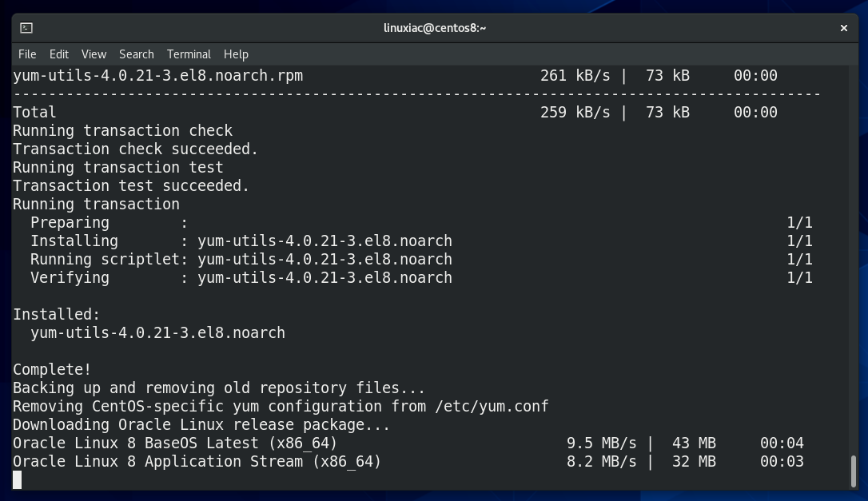The width and height of the screenshot is (868, 501).
Task: Click the yum-utils-4.0.21-3.el8.noarch.rpm filename
Action: coord(157,76)
